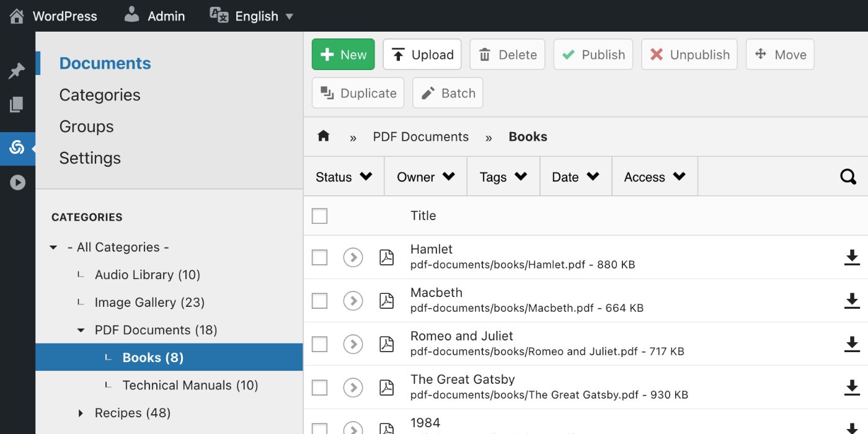
Task: Open the Hamlet PDF file icon
Action: click(x=386, y=257)
